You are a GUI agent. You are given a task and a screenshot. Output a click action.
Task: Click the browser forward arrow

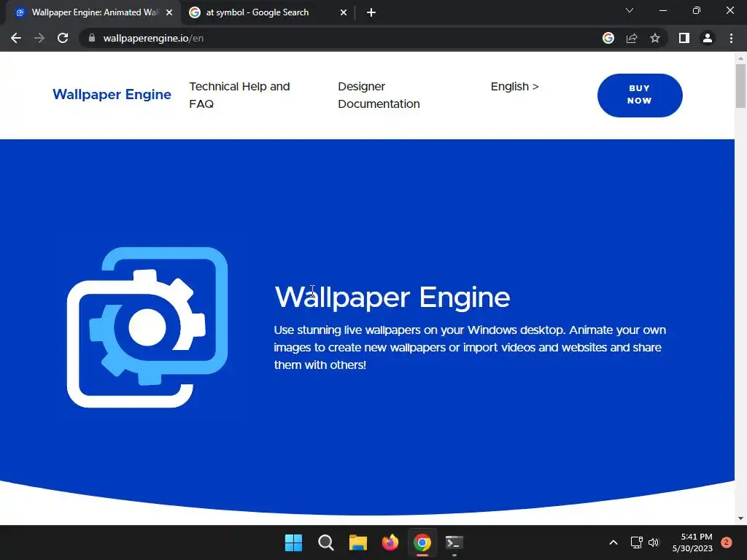click(x=39, y=38)
